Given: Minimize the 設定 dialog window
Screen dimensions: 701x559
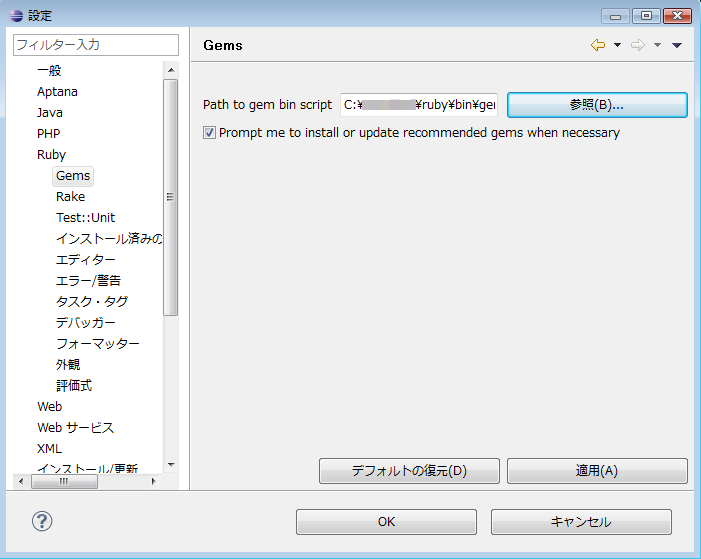Looking at the screenshot, I should click(x=615, y=16).
